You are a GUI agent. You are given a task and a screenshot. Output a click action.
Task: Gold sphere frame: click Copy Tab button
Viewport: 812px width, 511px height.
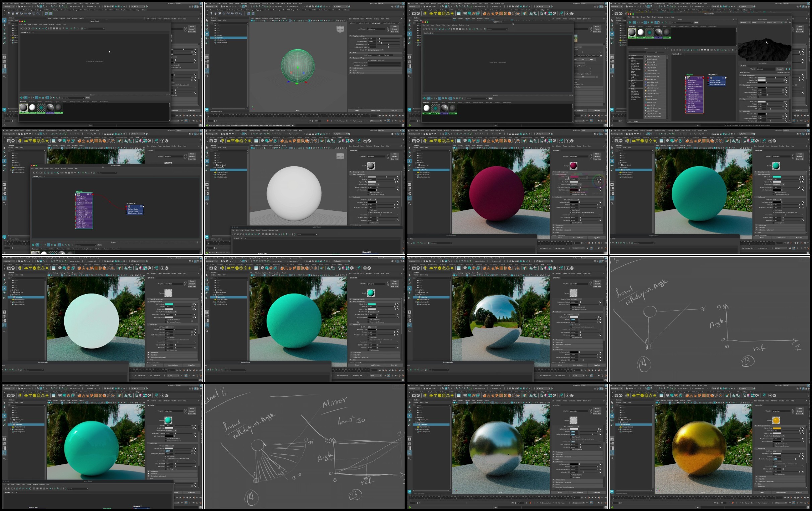pyautogui.click(x=799, y=493)
